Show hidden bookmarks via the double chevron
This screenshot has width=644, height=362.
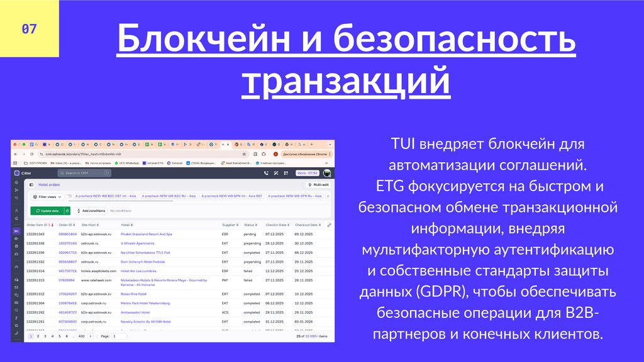point(326,163)
